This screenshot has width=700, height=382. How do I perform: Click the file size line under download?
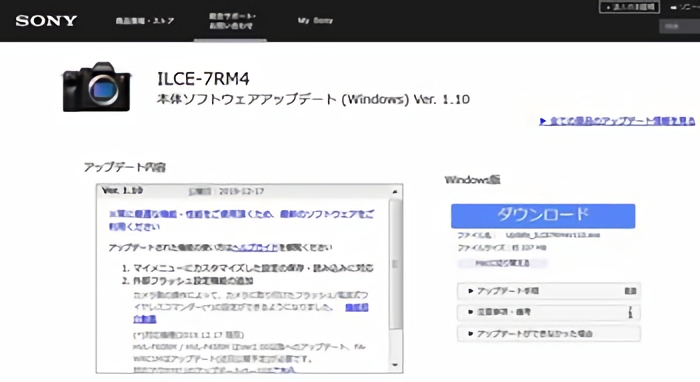pyautogui.click(x=502, y=248)
